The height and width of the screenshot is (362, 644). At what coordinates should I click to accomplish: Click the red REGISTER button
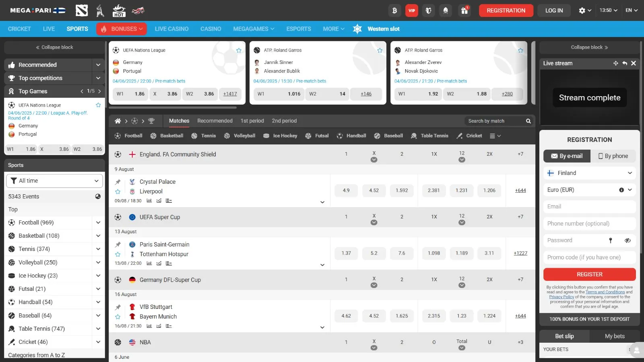(x=589, y=274)
